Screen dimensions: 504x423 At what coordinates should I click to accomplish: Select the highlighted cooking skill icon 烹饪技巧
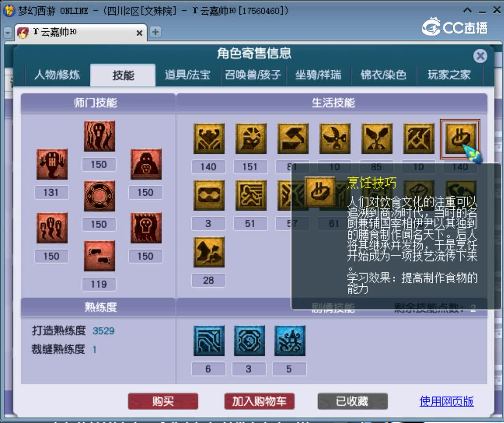pyautogui.click(x=460, y=138)
